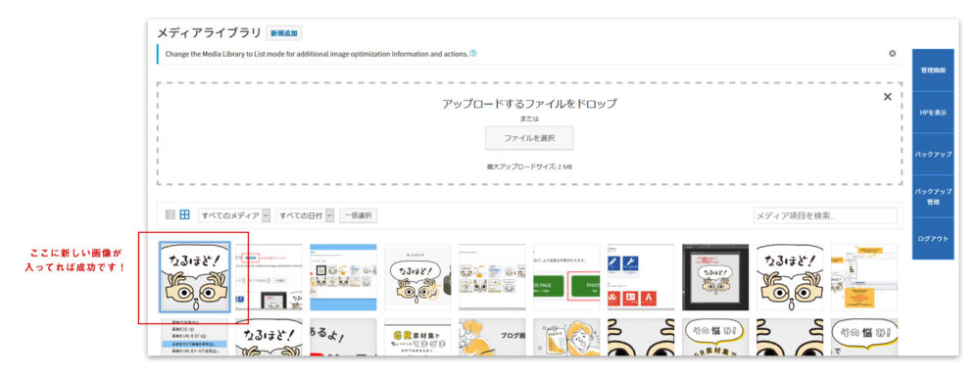Open バックアップ管理 in the sidebar
The width and height of the screenshot is (980, 378).
coord(933,196)
